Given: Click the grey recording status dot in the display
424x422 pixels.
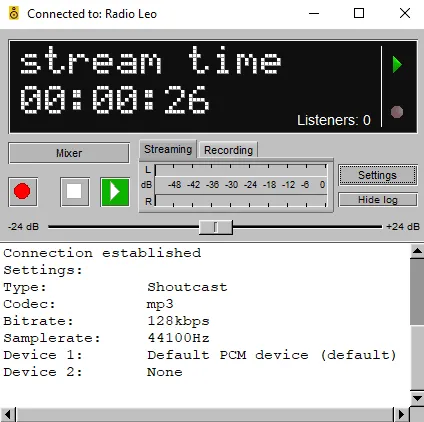Looking at the screenshot, I should [x=397, y=112].
